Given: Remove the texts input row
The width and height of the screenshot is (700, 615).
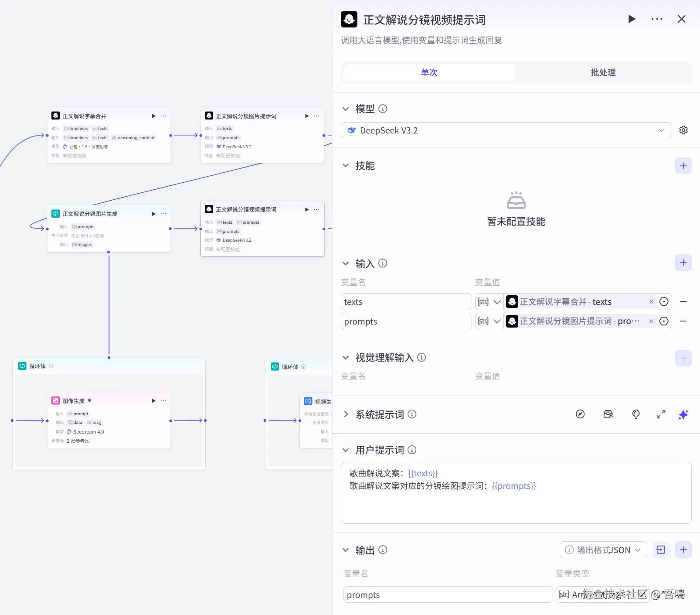Looking at the screenshot, I should [x=683, y=302].
